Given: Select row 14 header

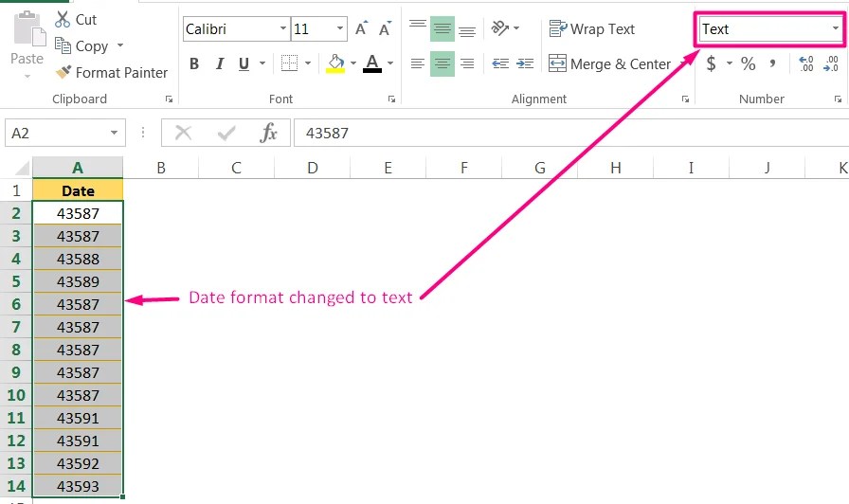Looking at the screenshot, I should (x=16, y=486).
